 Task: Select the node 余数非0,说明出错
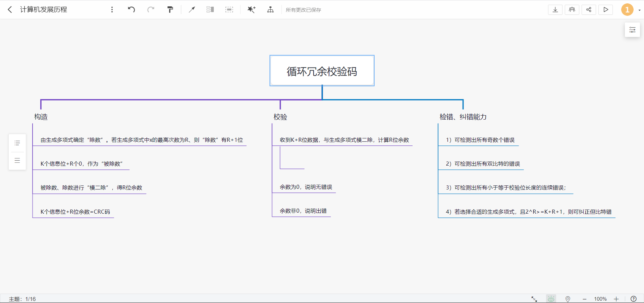[x=303, y=211]
